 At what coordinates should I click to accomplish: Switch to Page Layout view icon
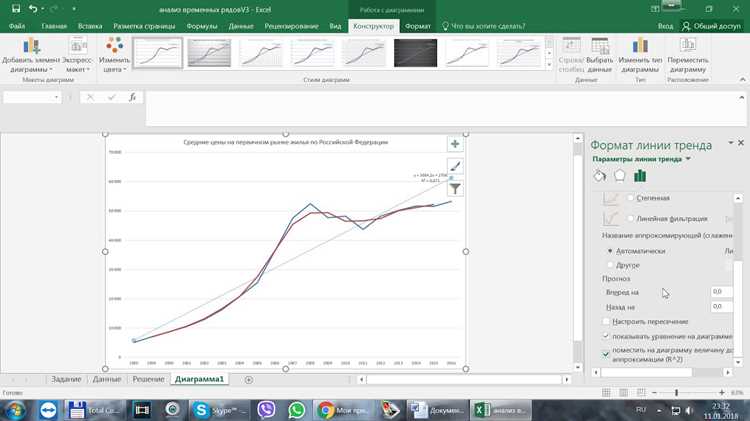pyautogui.click(x=624, y=392)
